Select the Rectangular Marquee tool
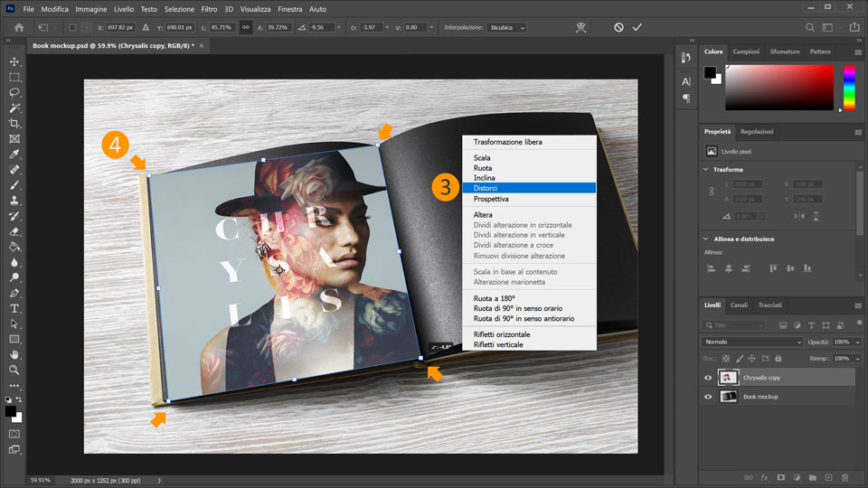The width and height of the screenshot is (868, 488). (x=14, y=78)
